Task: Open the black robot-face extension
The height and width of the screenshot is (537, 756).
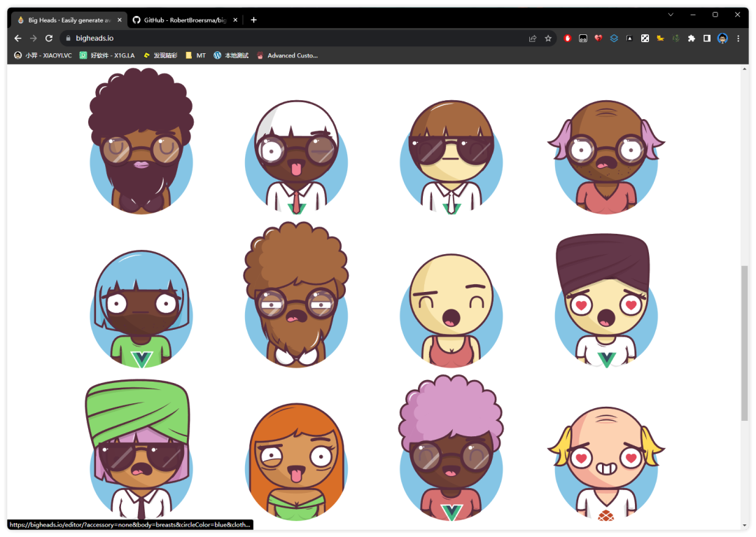Action: click(x=583, y=39)
